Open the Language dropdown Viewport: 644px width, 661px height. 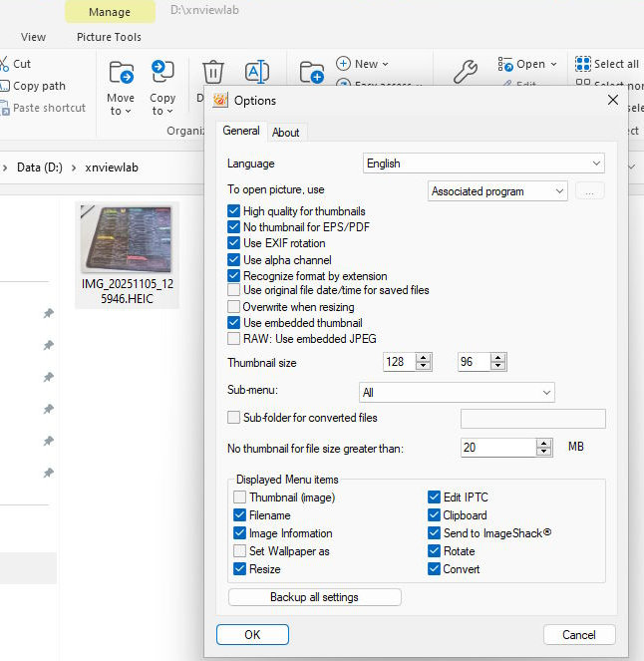483,164
